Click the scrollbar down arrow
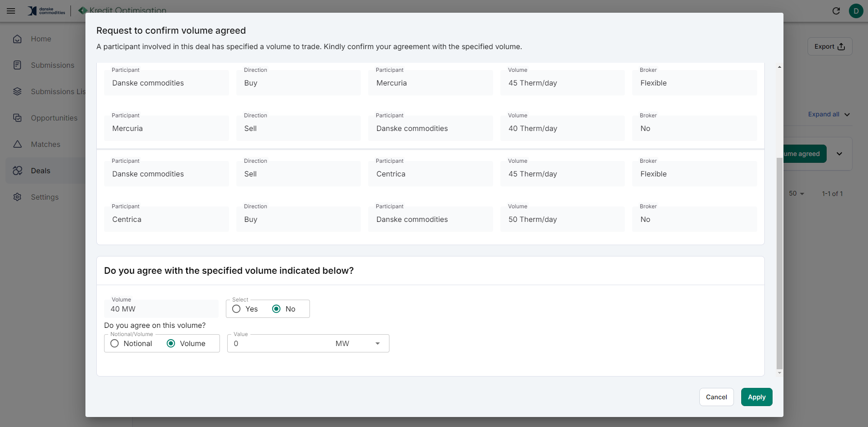Viewport: 868px width, 427px height. [780, 373]
